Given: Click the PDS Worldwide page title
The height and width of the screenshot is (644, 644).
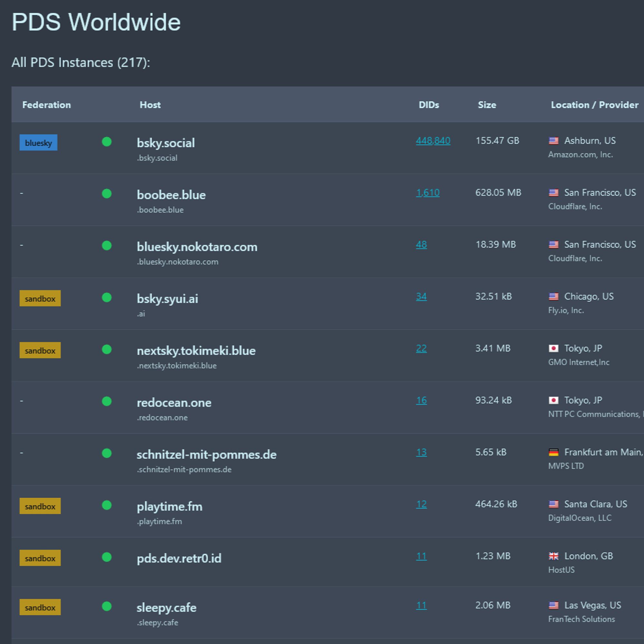Looking at the screenshot, I should (96, 22).
